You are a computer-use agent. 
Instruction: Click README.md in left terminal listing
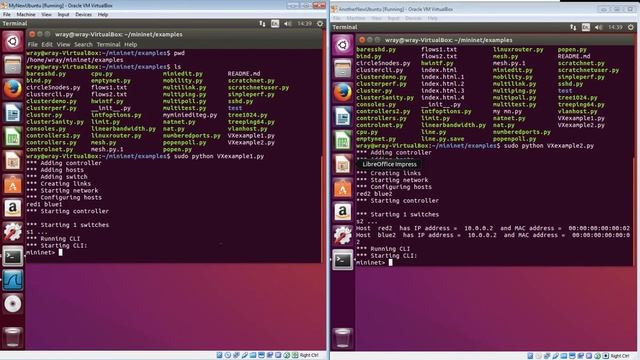(x=244, y=74)
